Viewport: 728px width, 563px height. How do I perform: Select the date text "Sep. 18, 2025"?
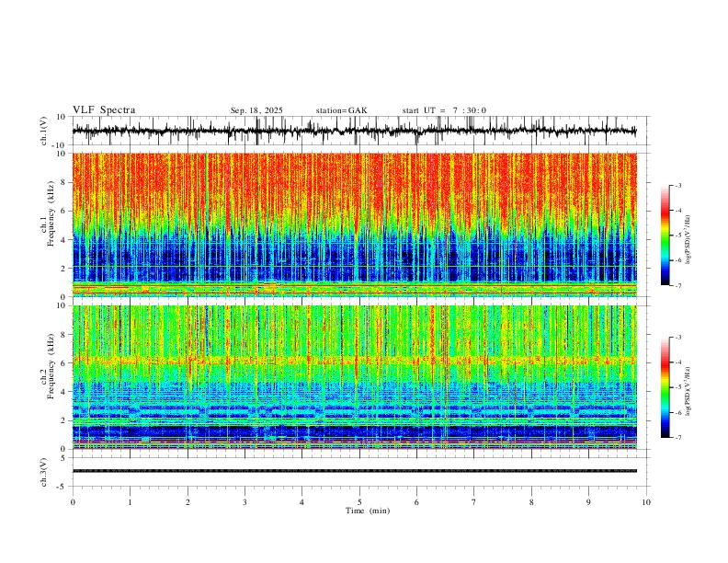click(x=256, y=110)
